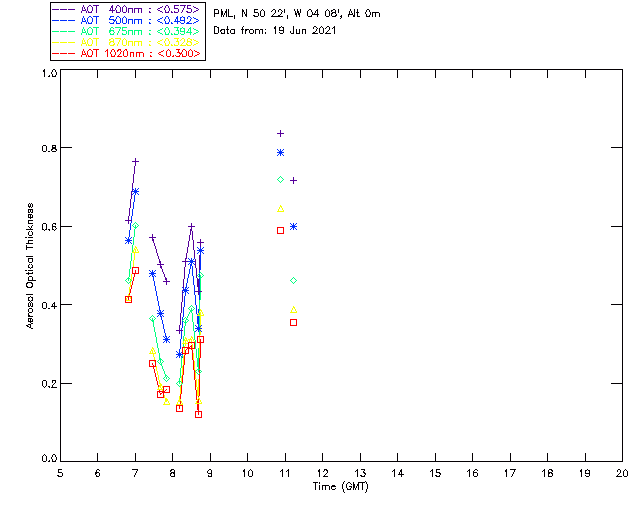The width and height of the screenshot is (640, 512).
Task: Click the isolated red square marker near 0.59
Action: (280, 231)
